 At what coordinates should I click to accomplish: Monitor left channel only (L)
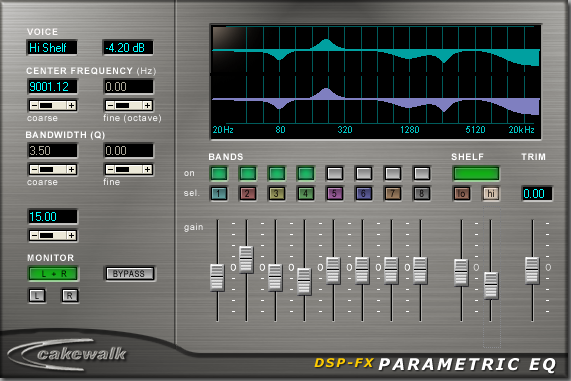click(x=37, y=295)
